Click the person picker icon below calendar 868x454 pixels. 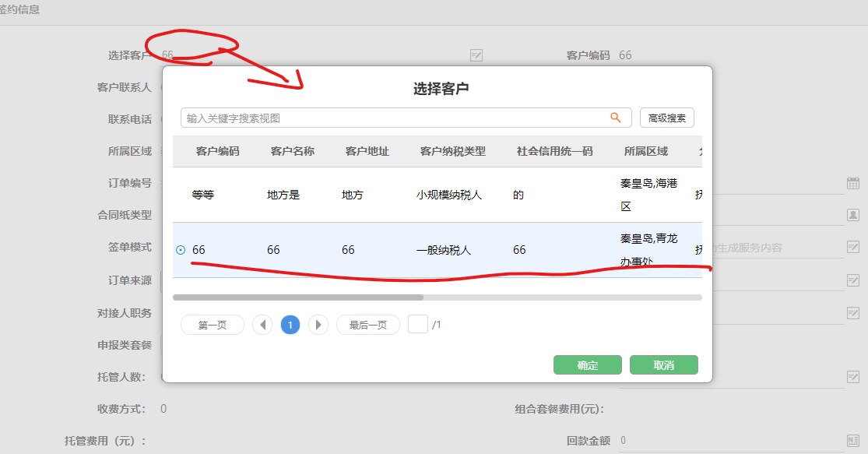tap(852, 215)
